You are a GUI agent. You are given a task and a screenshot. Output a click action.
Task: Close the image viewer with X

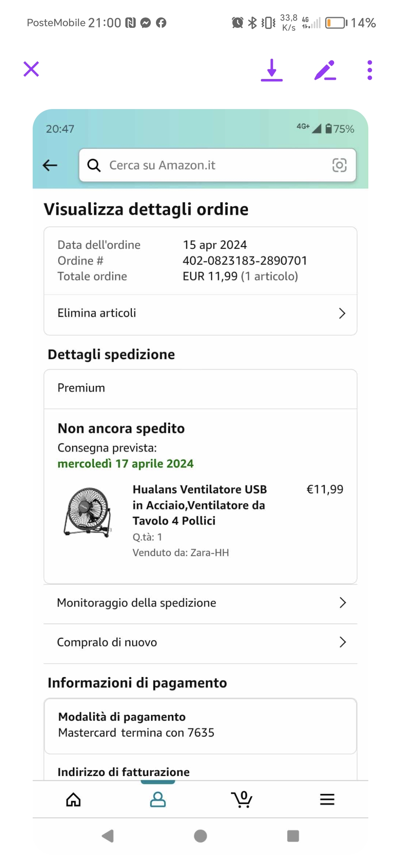pos(31,69)
